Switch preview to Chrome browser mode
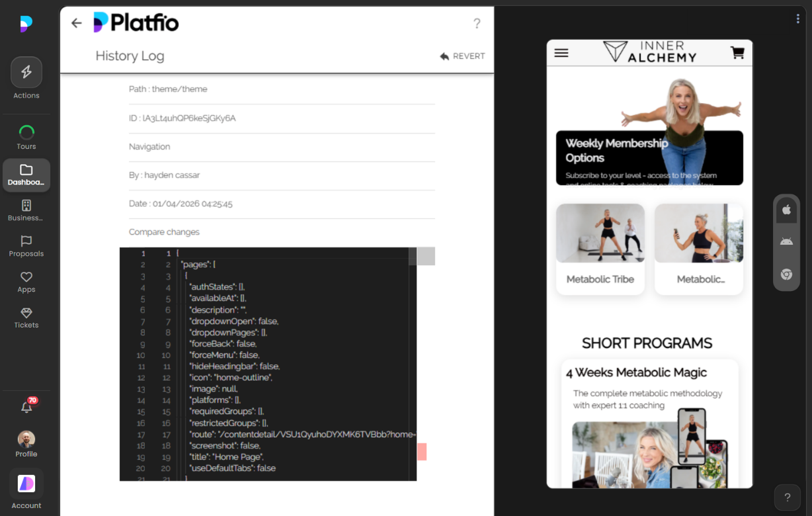 pyautogui.click(x=786, y=274)
